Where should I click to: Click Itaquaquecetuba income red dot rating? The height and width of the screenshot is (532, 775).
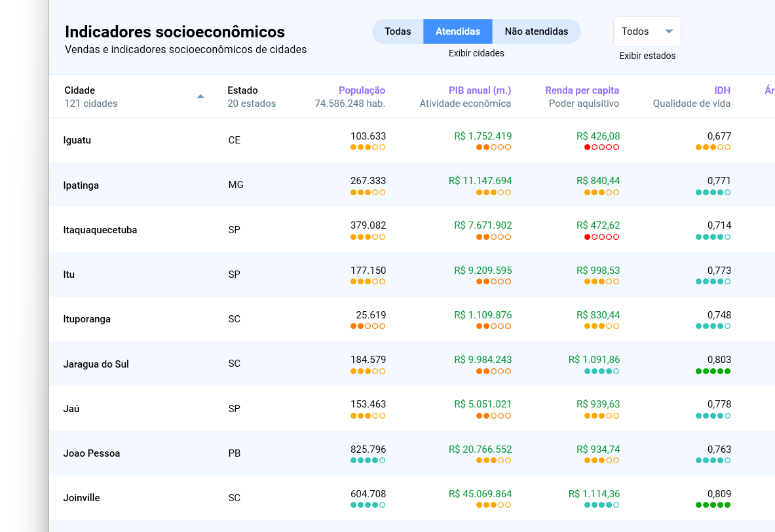pos(601,237)
